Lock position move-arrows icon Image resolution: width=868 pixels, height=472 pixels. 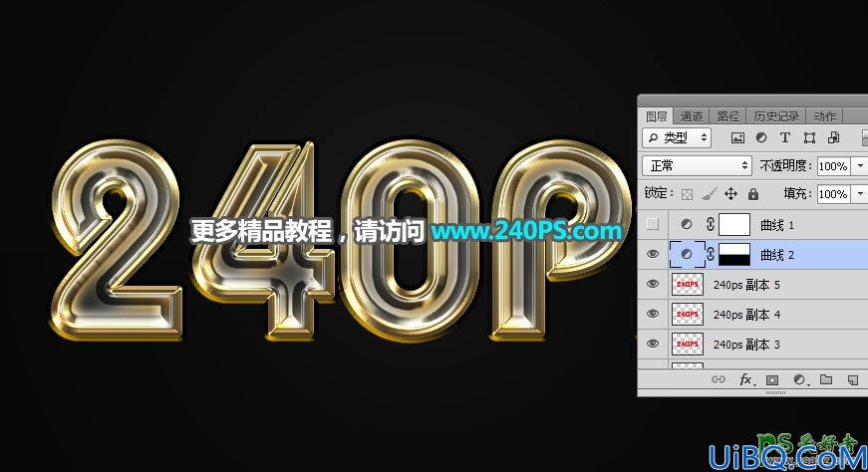pos(730,193)
